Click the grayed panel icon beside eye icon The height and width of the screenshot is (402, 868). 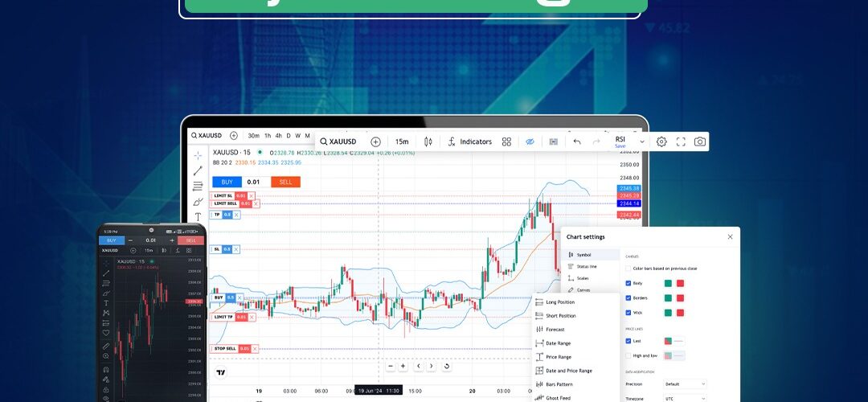pyautogui.click(x=553, y=142)
